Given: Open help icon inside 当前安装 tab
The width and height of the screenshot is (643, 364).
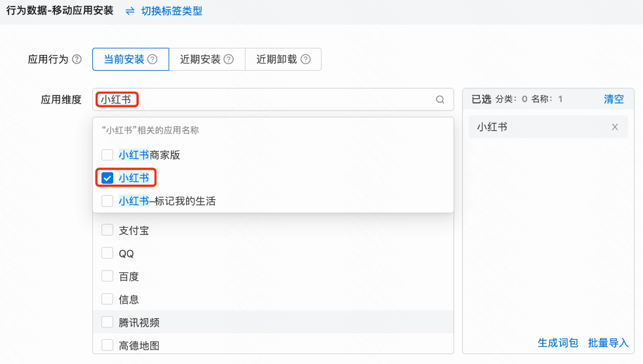Looking at the screenshot, I should [x=153, y=60].
